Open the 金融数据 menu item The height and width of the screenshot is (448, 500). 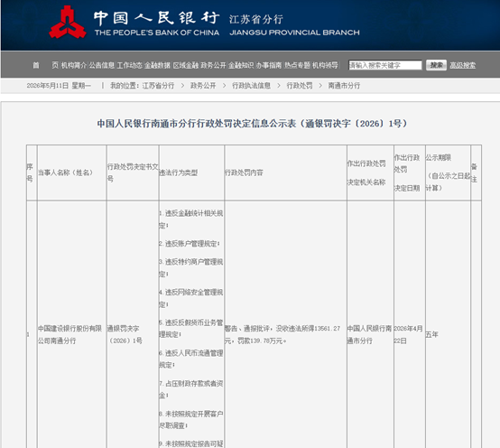click(x=158, y=65)
